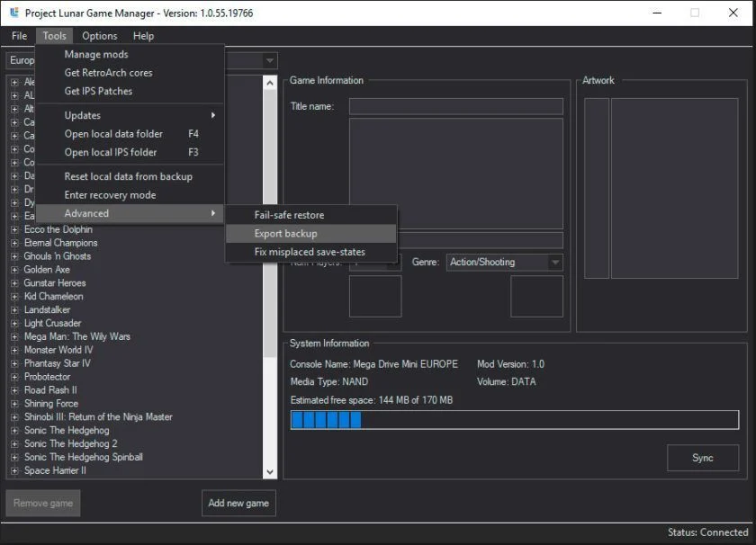
Task: Select Phantasy Star IV in game list
Action: [58, 363]
